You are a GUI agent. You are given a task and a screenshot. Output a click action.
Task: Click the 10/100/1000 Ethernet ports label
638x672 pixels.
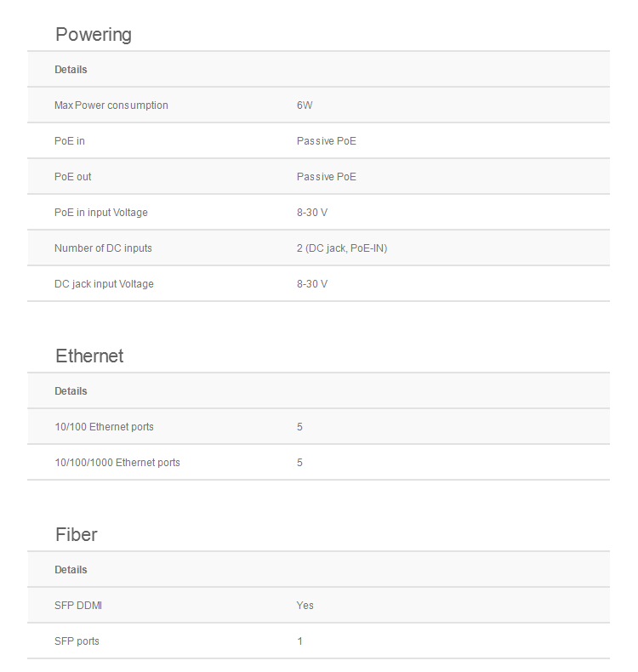117,463
